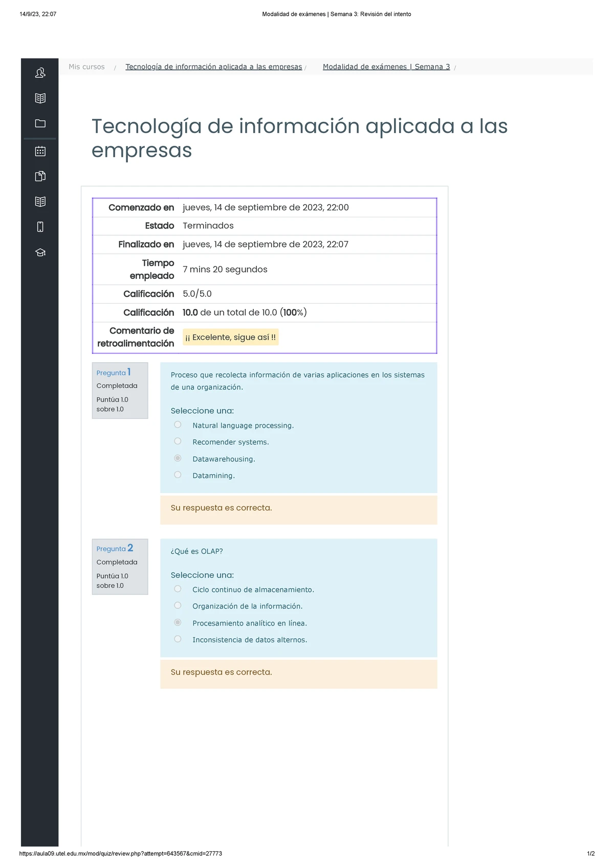
Task: Click the Pregunta 1 status box
Action: pyautogui.click(x=120, y=390)
